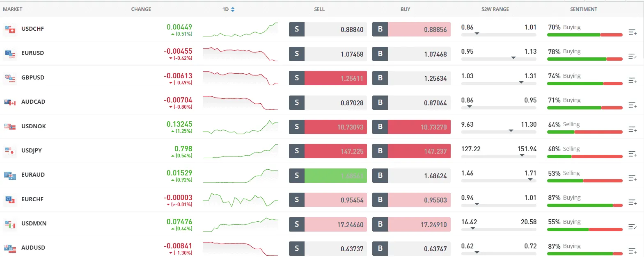Add USDCHF to watchlist
The width and height of the screenshot is (644, 257).
tap(633, 32)
